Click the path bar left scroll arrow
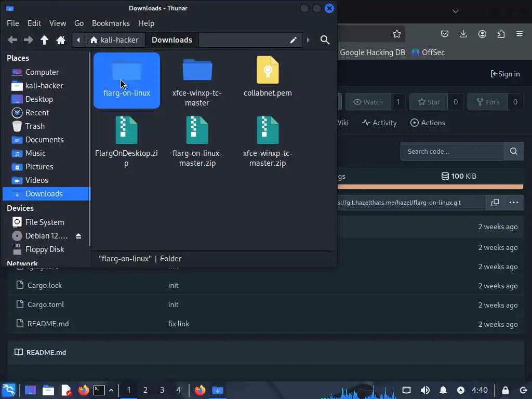Viewport: 532px width, 399px height. pyautogui.click(x=78, y=40)
